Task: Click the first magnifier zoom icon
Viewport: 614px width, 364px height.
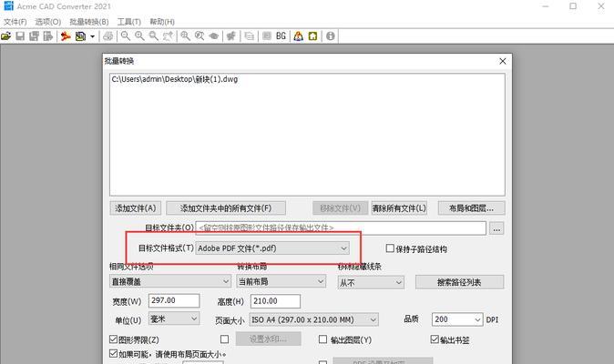Action: (x=126, y=36)
